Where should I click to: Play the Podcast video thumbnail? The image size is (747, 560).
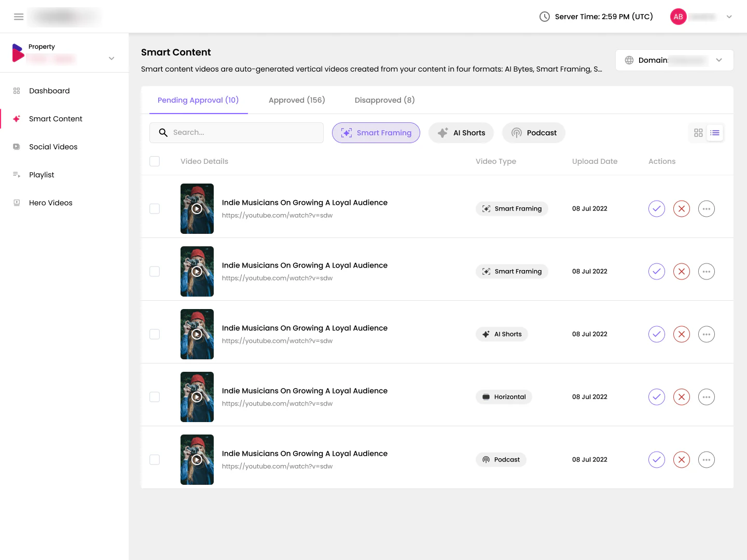(197, 459)
